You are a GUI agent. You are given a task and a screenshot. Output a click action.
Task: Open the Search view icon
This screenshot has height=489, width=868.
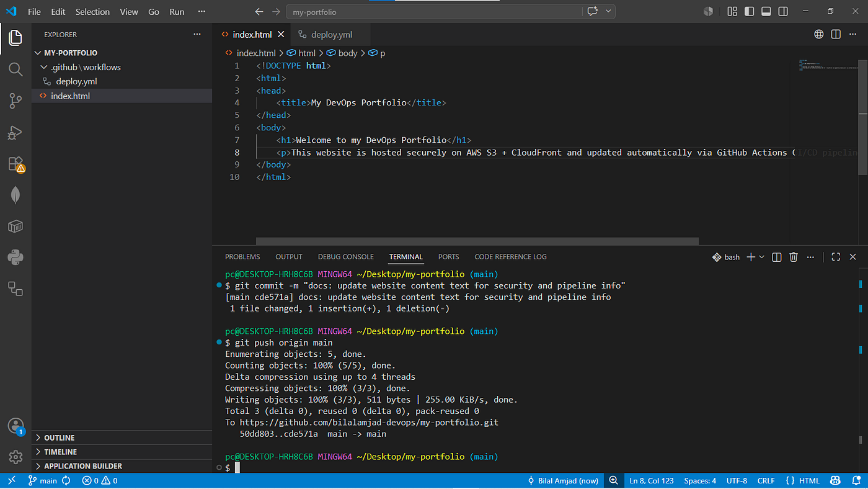[15, 69]
